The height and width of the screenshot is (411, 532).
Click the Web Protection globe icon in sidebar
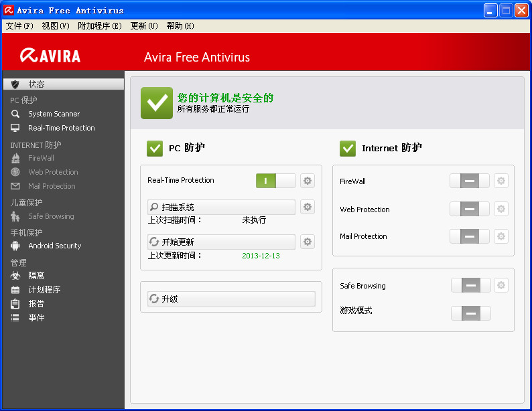click(15, 172)
